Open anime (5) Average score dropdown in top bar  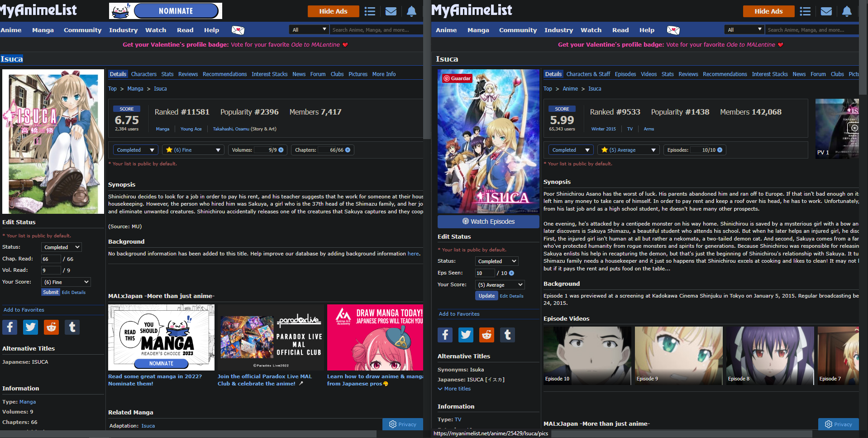coord(629,150)
